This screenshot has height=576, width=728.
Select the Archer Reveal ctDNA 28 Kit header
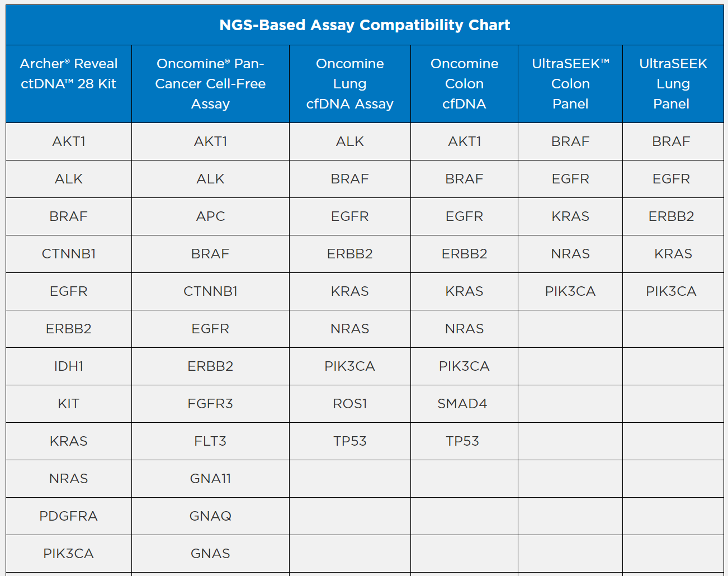[69, 74]
